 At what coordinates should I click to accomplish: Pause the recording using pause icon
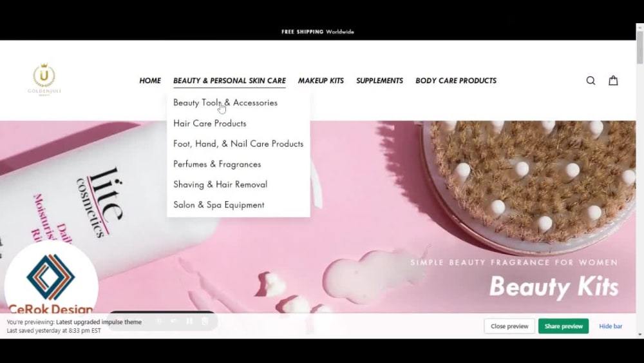coord(189,321)
